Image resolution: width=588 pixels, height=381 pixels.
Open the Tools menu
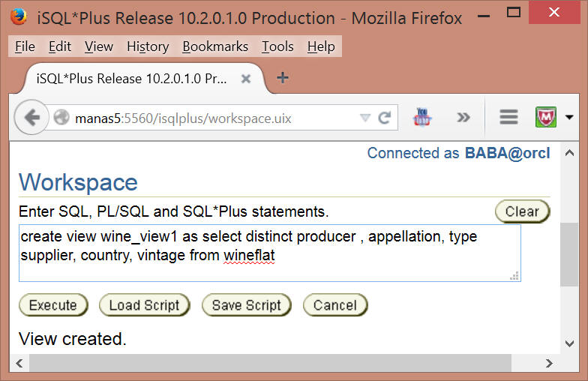pos(277,46)
